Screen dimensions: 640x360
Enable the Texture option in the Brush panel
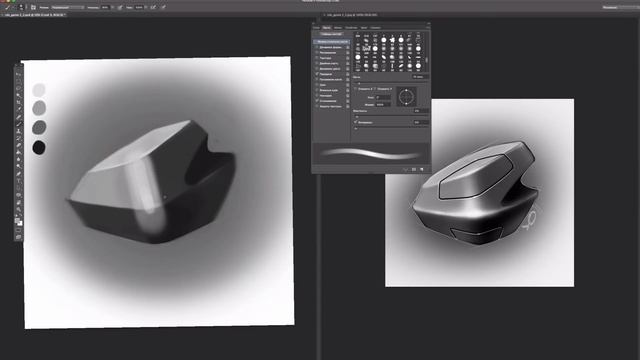[317, 58]
